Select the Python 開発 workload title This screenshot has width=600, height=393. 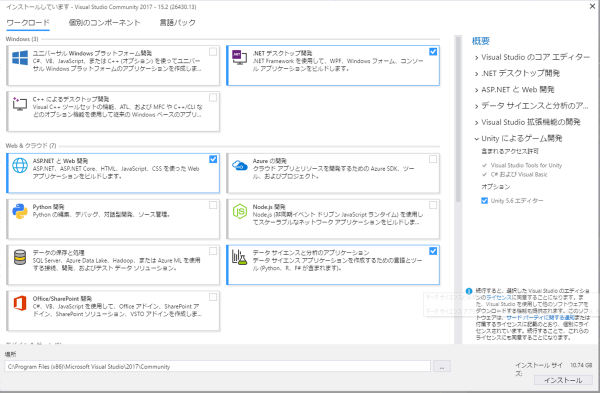point(48,207)
